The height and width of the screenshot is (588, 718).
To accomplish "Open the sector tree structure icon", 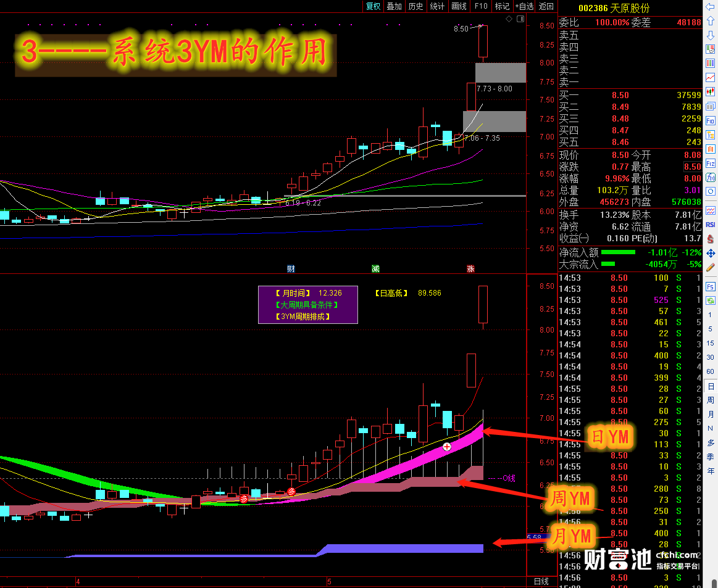I will click(710, 135).
